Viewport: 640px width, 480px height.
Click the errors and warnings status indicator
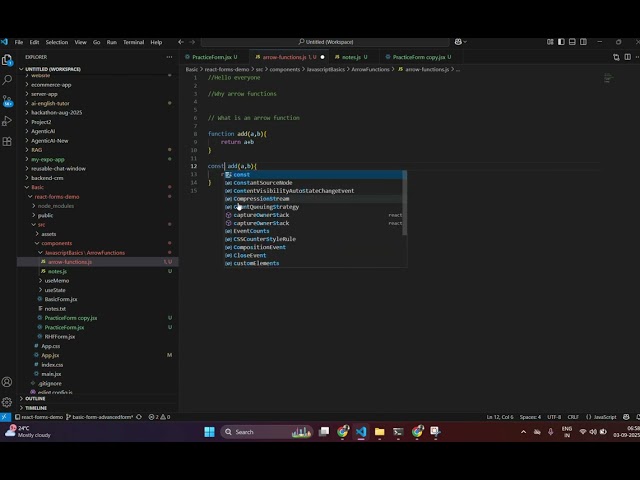click(x=159, y=417)
